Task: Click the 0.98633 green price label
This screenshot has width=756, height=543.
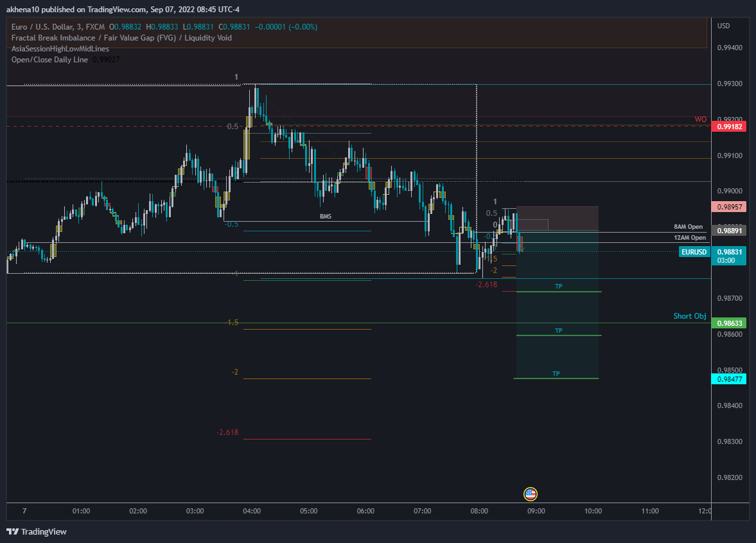Action: point(729,323)
